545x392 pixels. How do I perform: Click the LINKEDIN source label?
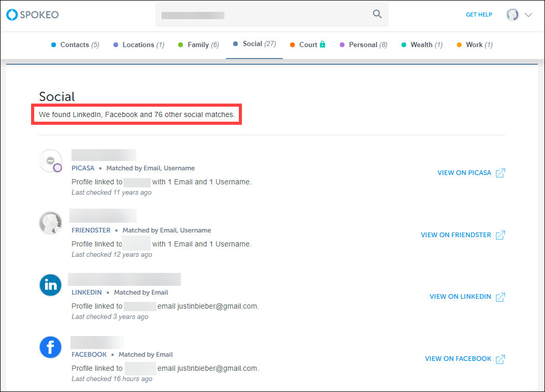click(x=87, y=293)
